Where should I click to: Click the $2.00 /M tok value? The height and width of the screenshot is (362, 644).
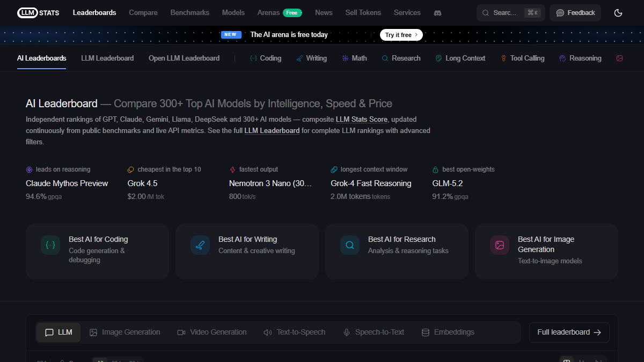(x=145, y=197)
